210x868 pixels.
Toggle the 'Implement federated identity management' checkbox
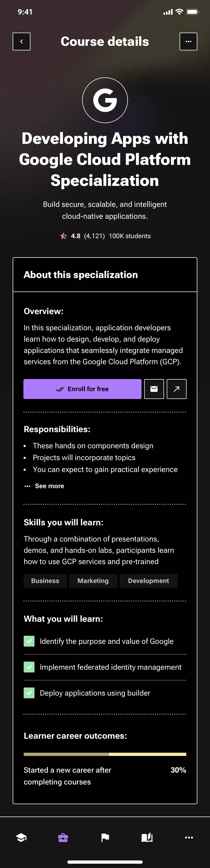[x=29, y=667]
